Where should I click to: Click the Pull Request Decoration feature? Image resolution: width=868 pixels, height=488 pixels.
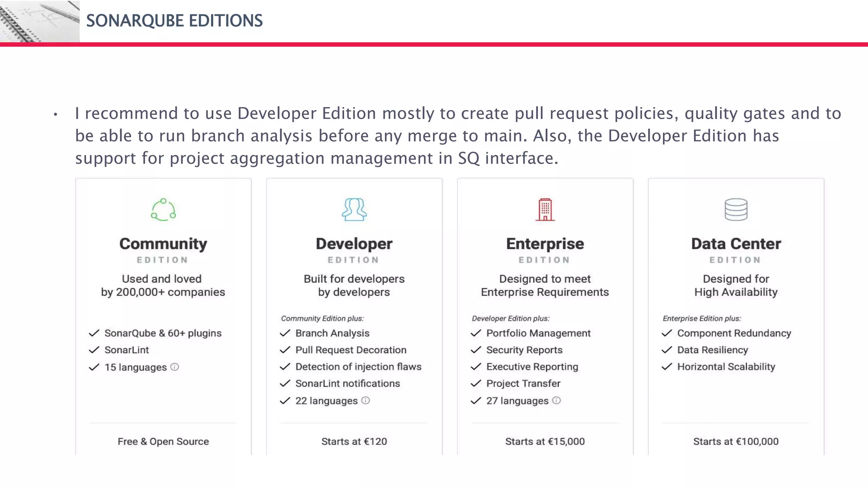[x=351, y=350]
